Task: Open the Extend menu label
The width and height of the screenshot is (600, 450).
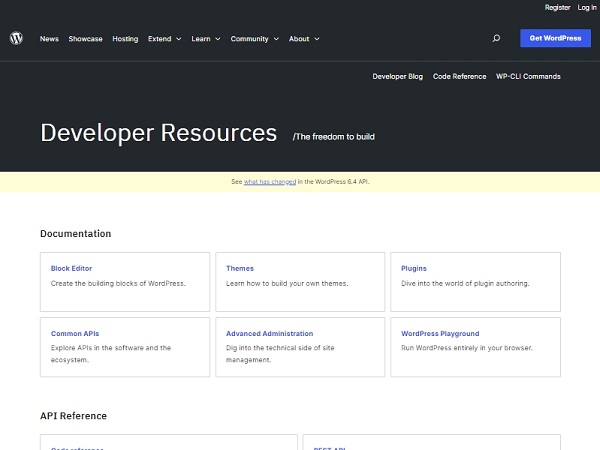Action: pyautogui.click(x=160, y=39)
